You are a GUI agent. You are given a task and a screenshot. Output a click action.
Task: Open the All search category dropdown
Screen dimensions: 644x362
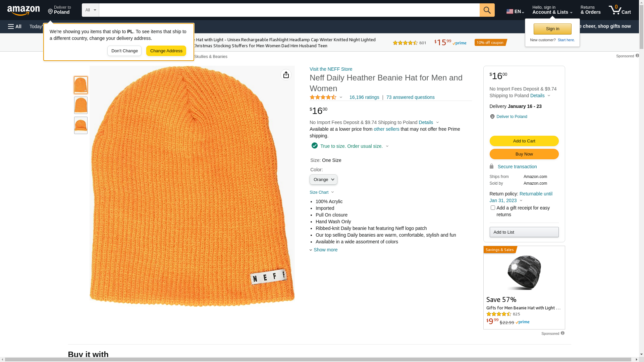point(90,10)
